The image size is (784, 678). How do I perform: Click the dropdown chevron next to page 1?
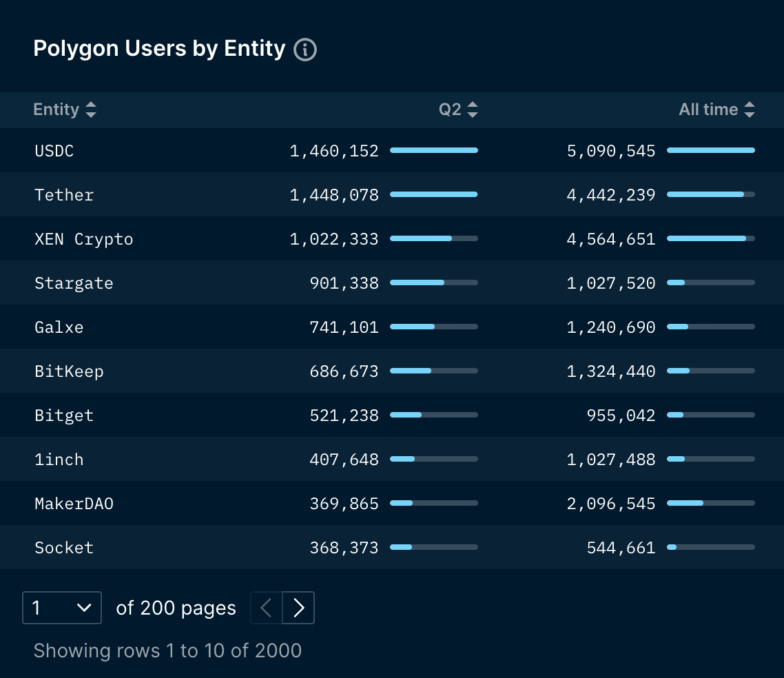click(x=84, y=608)
